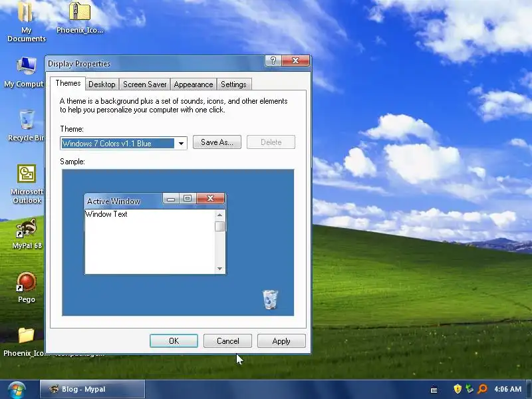Click the Recycle Bin in sample preview
Viewport: 532px width, 399px height.
(x=271, y=299)
